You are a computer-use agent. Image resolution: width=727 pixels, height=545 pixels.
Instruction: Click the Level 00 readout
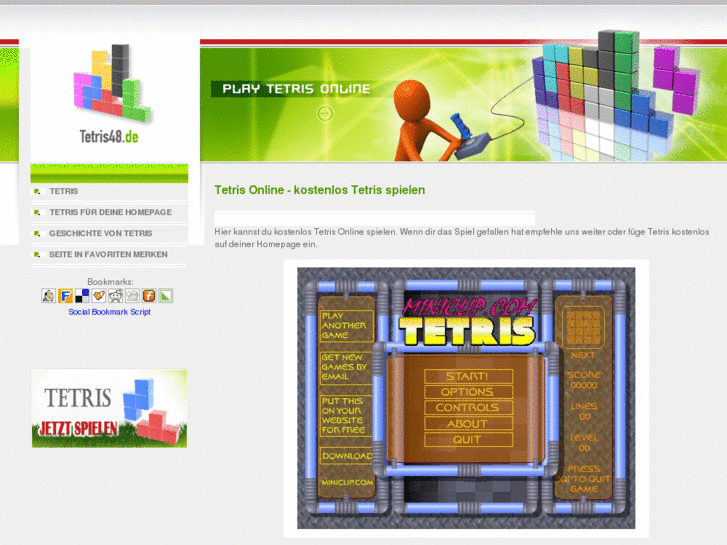[x=584, y=443]
